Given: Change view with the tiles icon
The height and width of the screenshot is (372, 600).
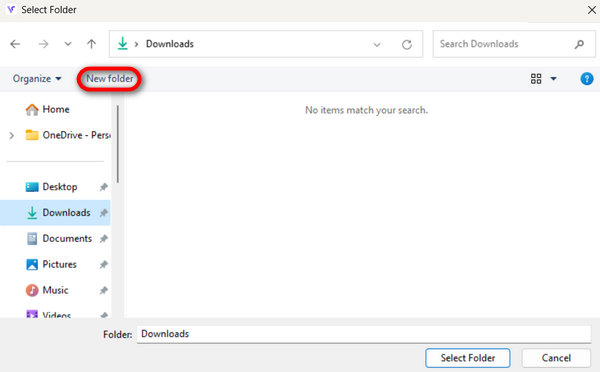Looking at the screenshot, I should click(x=536, y=79).
